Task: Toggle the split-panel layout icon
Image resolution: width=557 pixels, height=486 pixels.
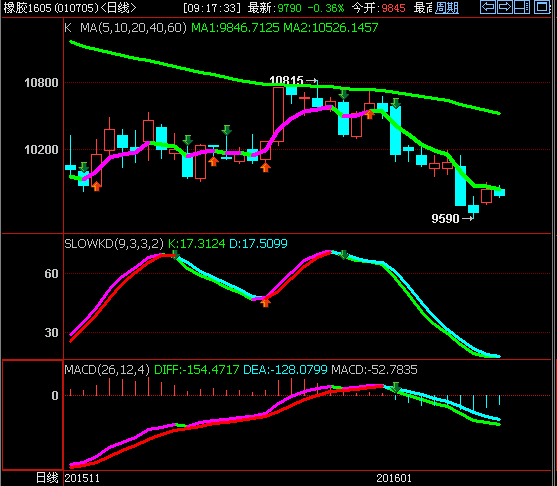Action: tap(521, 7)
